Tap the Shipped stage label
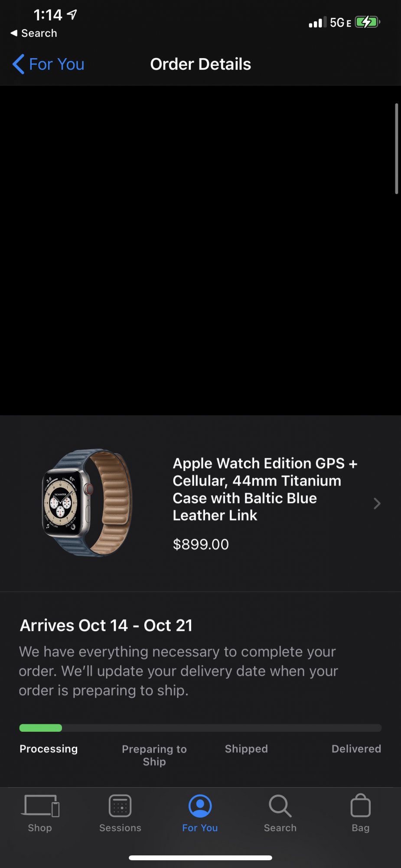 (246, 749)
